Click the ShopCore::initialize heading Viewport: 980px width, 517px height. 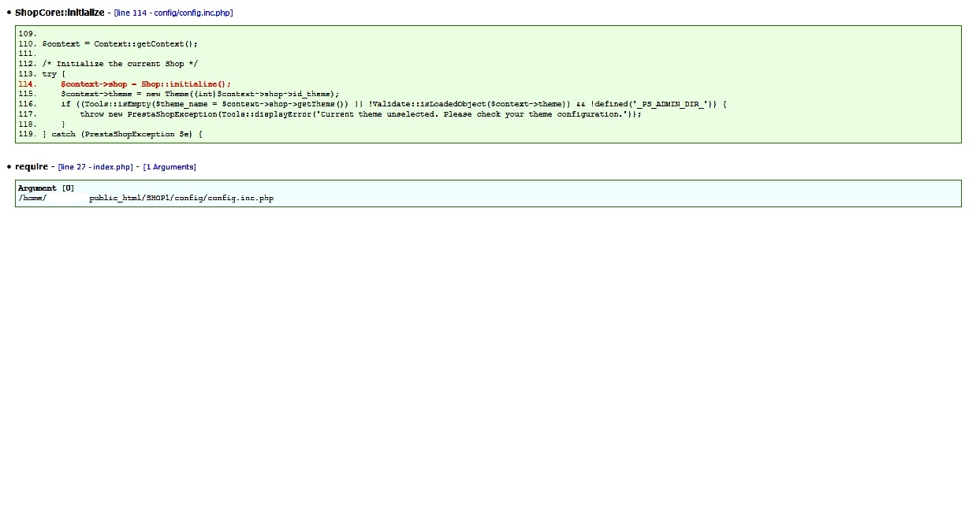59,13
